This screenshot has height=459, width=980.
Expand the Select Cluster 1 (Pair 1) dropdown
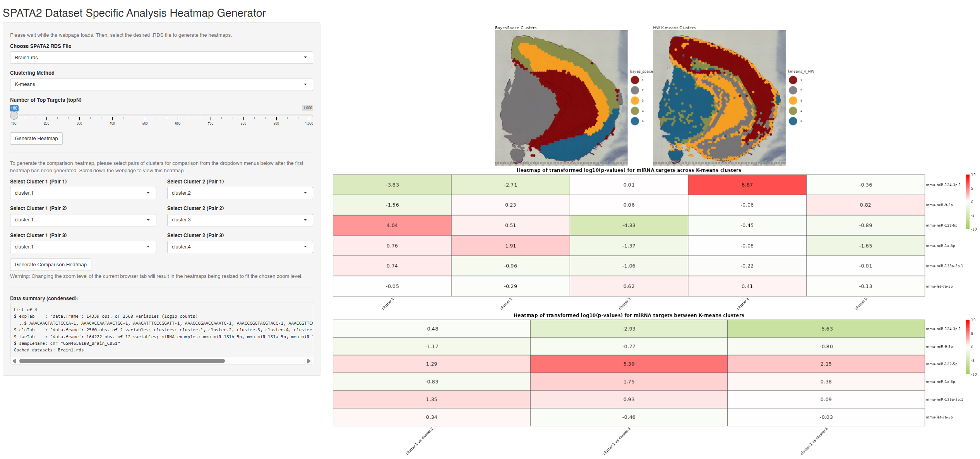[x=83, y=193]
